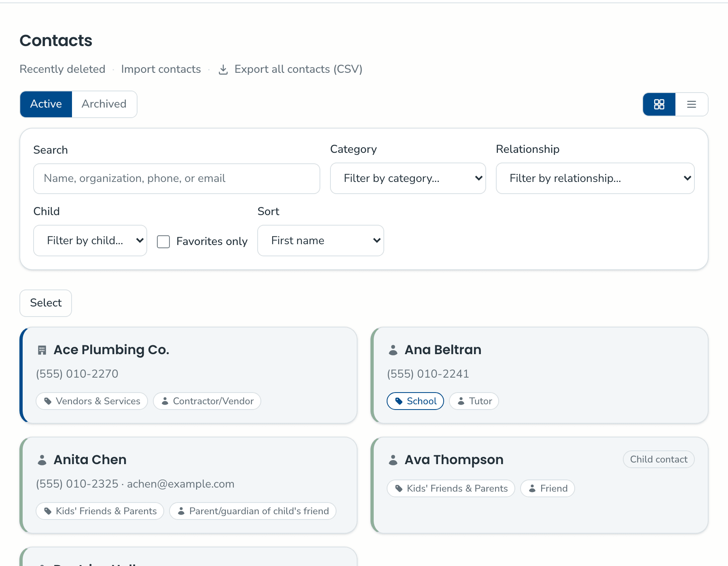Click person icon next to Anita Chen
The height and width of the screenshot is (566, 728).
pos(42,460)
